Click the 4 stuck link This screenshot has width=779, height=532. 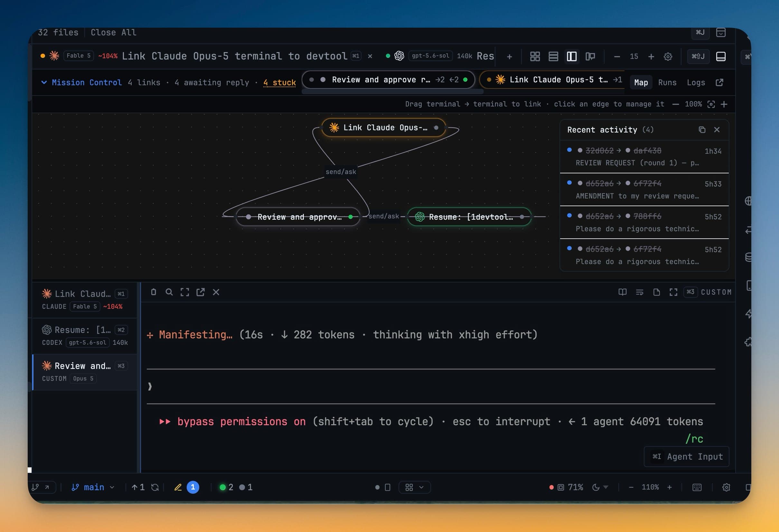(x=279, y=82)
